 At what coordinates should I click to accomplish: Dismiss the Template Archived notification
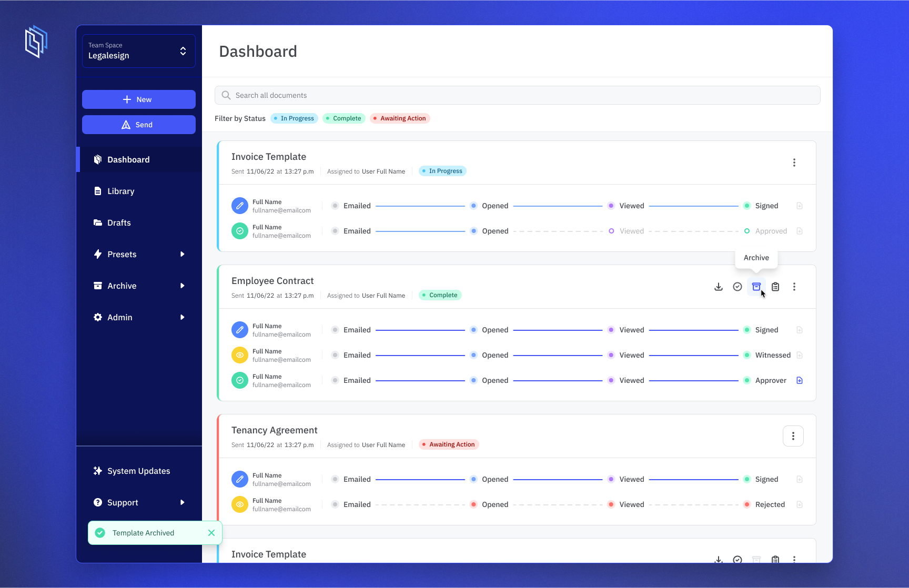point(211,533)
